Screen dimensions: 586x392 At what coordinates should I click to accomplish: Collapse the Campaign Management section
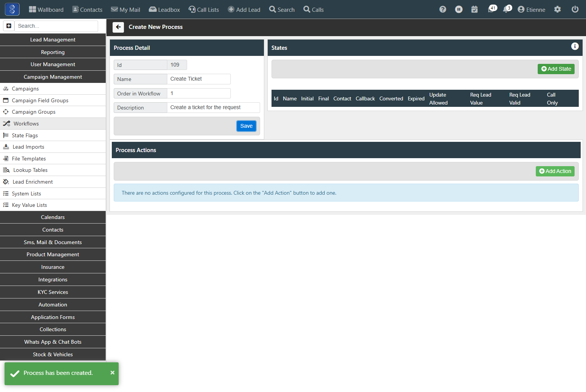click(53, 77)
